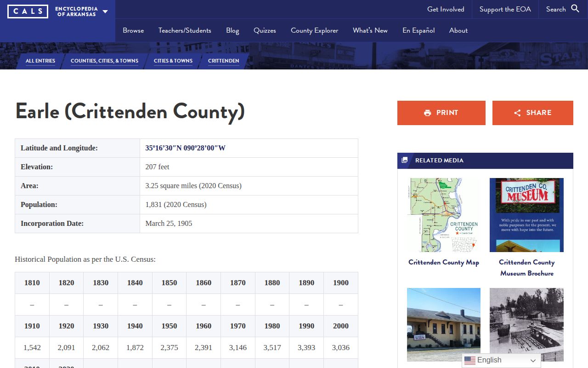This screenshot has height=368, width=588.
Task: Open the English language selector chevron
Action: point(533,361)
